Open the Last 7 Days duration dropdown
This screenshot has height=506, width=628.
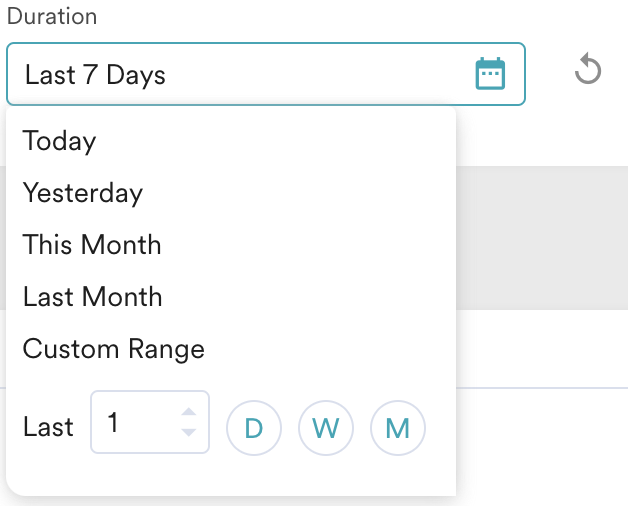pos(240,74)
